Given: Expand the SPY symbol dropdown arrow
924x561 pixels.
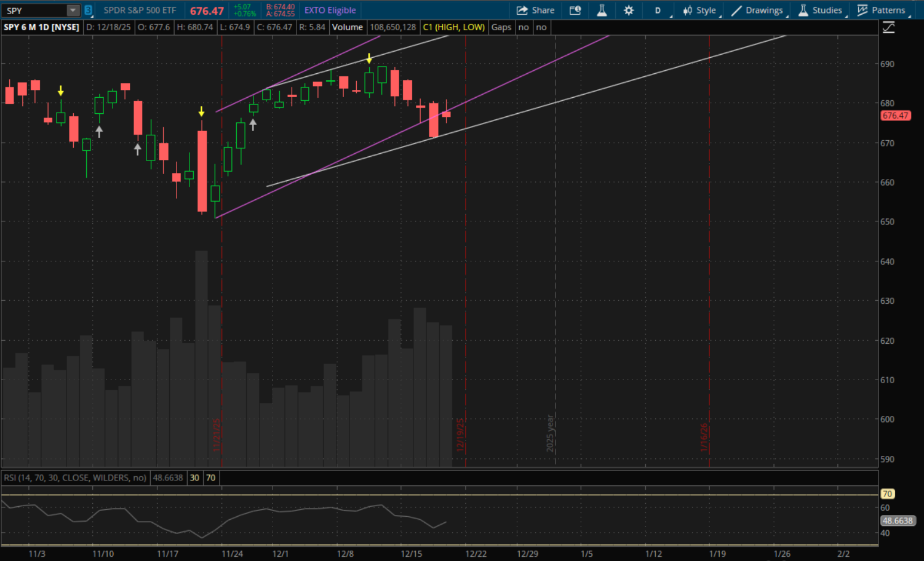Looking at the screenshot, I should pos(73,10).
